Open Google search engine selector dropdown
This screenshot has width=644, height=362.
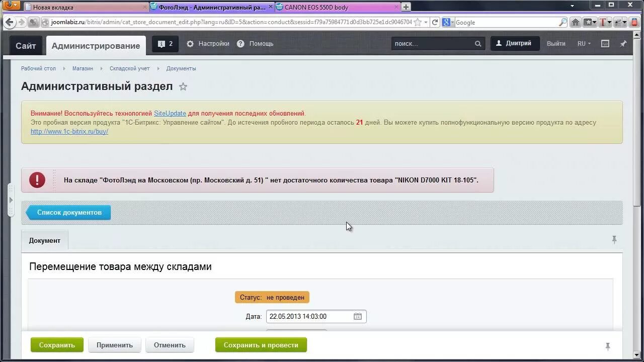[448, 22]
